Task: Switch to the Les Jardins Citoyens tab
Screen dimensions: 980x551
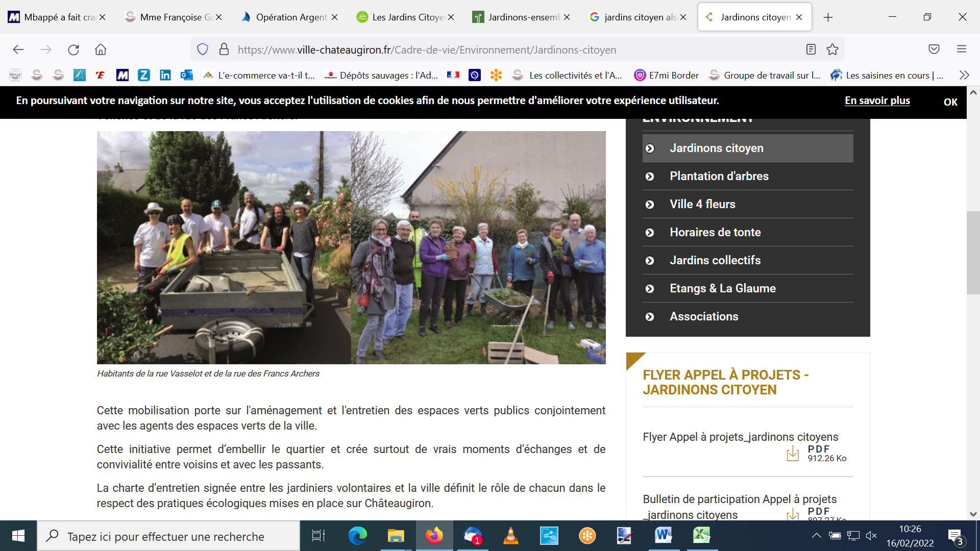Action: [x=407, y=17]
